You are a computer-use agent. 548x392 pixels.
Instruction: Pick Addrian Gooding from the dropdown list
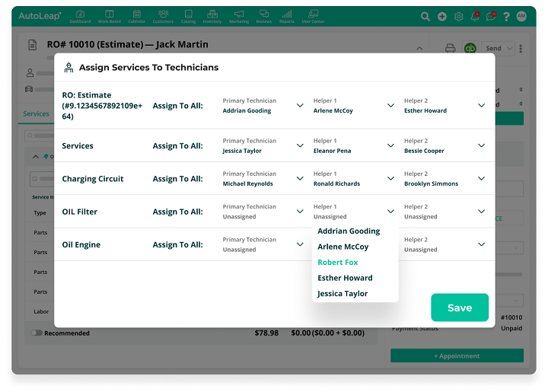[x=349, y=231]
